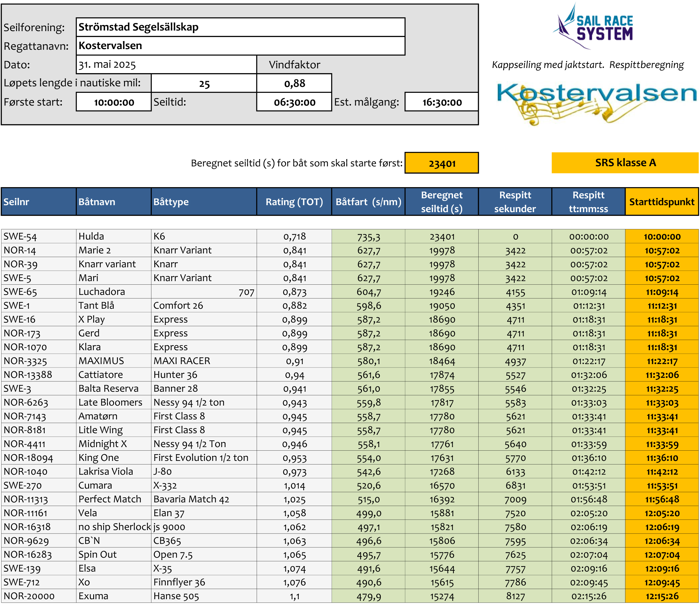Select boat name Amatørn
Viewport: 700px width, 604px height.
coord(114,416)
